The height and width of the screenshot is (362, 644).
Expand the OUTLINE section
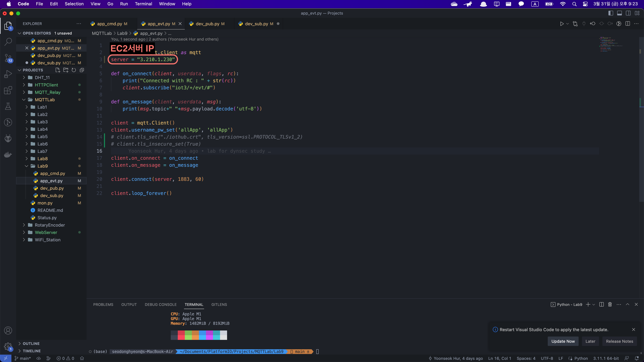[x=31, y=344]
